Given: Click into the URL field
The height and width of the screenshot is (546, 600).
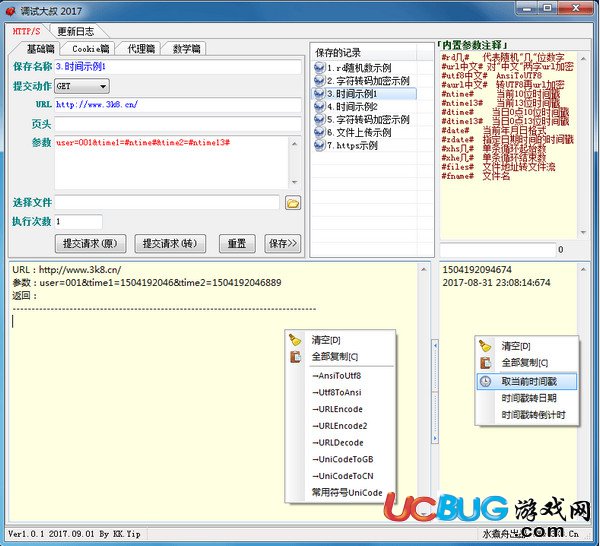Looking at the screenshot, I should tap(178, 104).
